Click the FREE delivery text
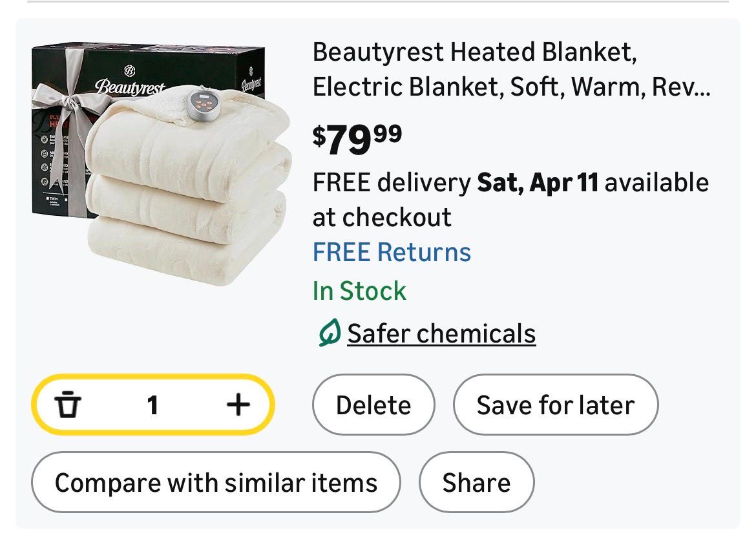This screenshot has height=550, width=756. [392, 183]
